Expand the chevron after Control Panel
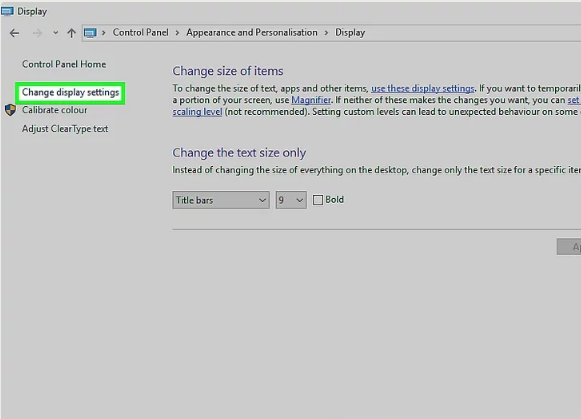This screenshot has width=581, height=419. point(177,33)
